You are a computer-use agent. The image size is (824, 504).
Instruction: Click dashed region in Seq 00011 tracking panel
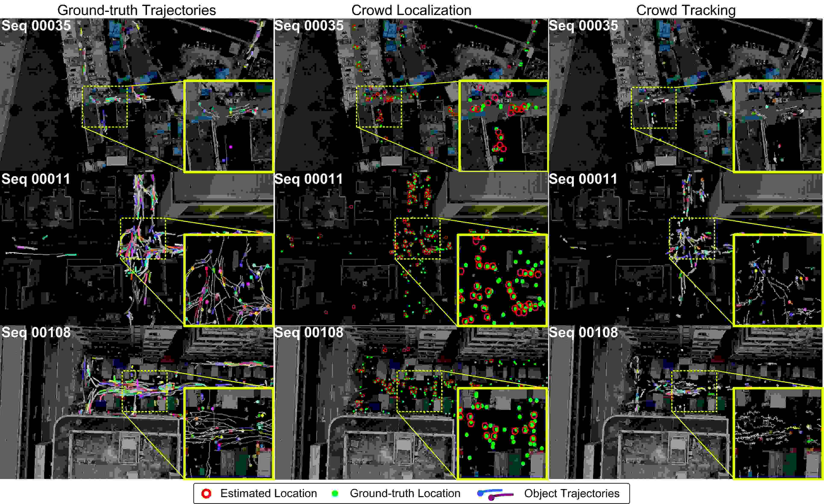click(692, 238)
